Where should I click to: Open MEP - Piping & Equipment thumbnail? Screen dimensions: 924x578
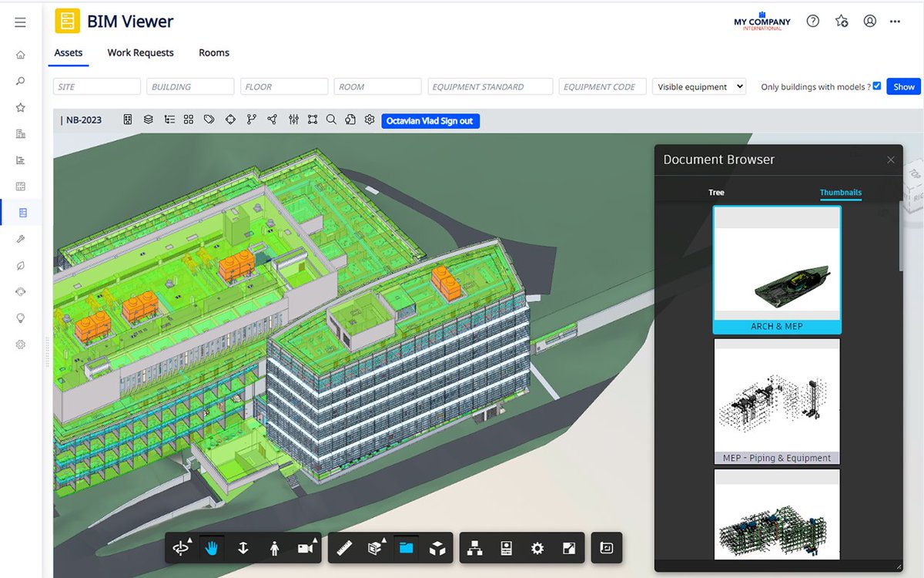tap(777, 402)
